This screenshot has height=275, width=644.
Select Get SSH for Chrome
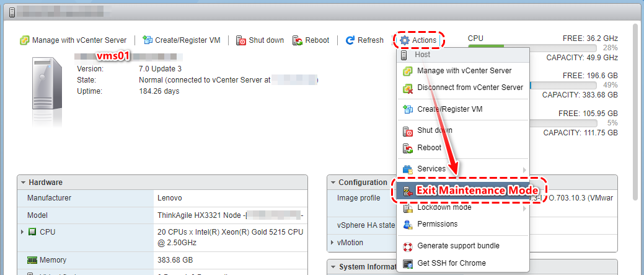(x=451, y=263)
